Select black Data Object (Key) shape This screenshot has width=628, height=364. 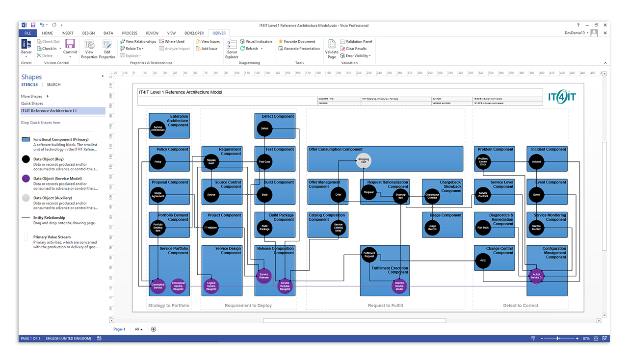coord(26,159)
